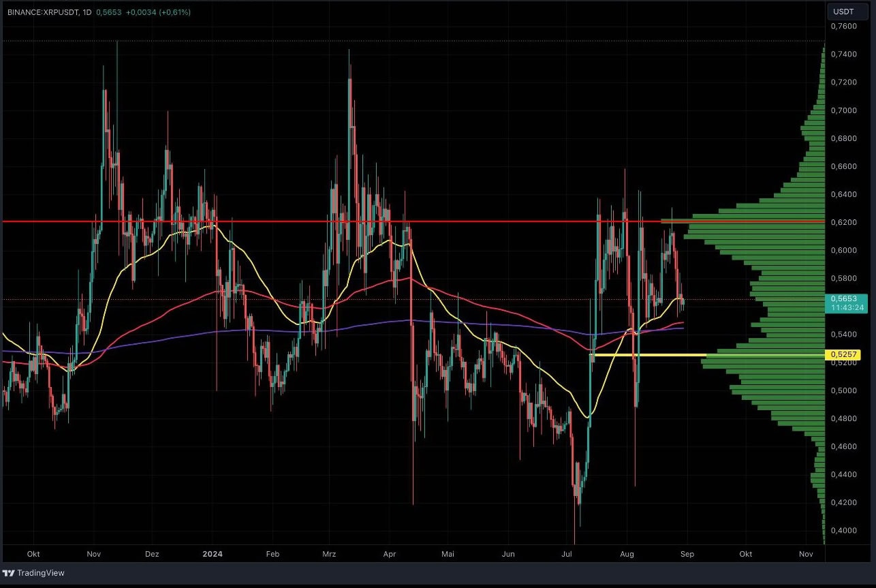Screen dimensions: 876x588
Task: Click the 0,6000 price axis label
Action: 843,250
